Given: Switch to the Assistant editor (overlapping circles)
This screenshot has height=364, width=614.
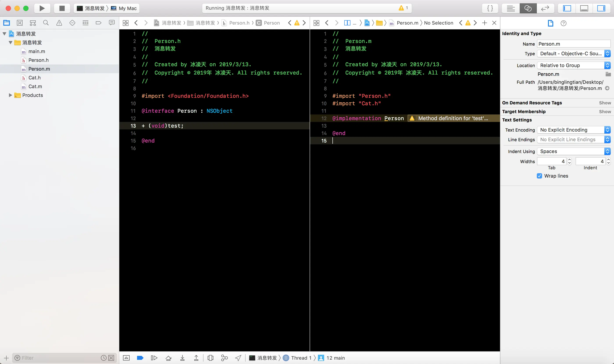Looking at the screenshot, I should pyautogui.click(x=528, y=8).
